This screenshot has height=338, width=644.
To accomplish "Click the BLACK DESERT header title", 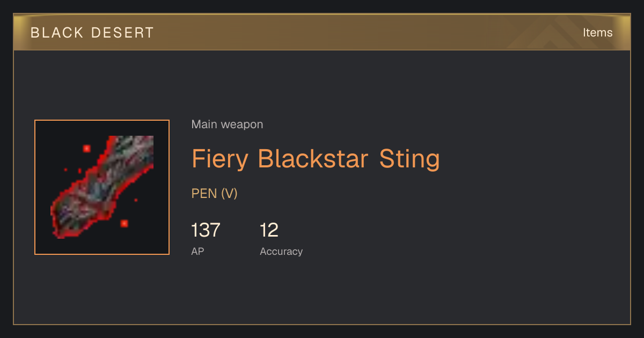I will (92, 33).
